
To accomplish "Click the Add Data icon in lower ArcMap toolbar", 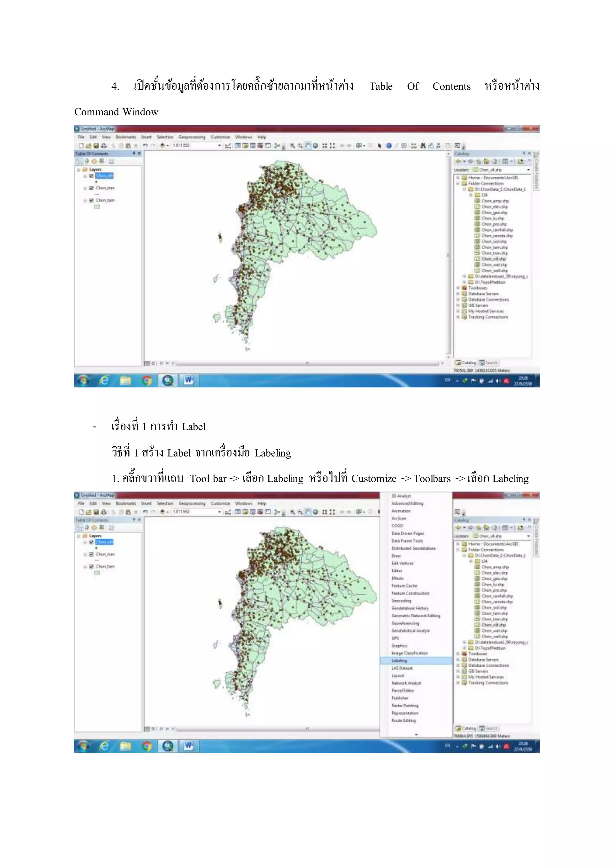I will pos(163,512).
